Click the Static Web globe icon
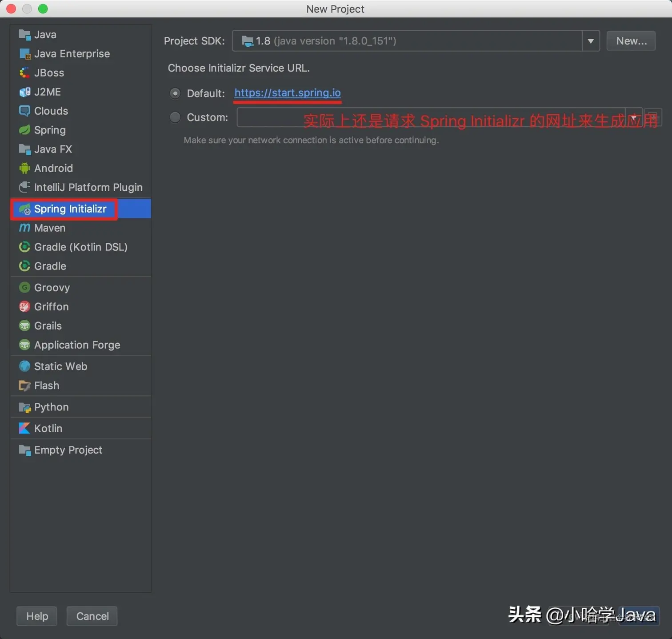 tap(25, 366)
